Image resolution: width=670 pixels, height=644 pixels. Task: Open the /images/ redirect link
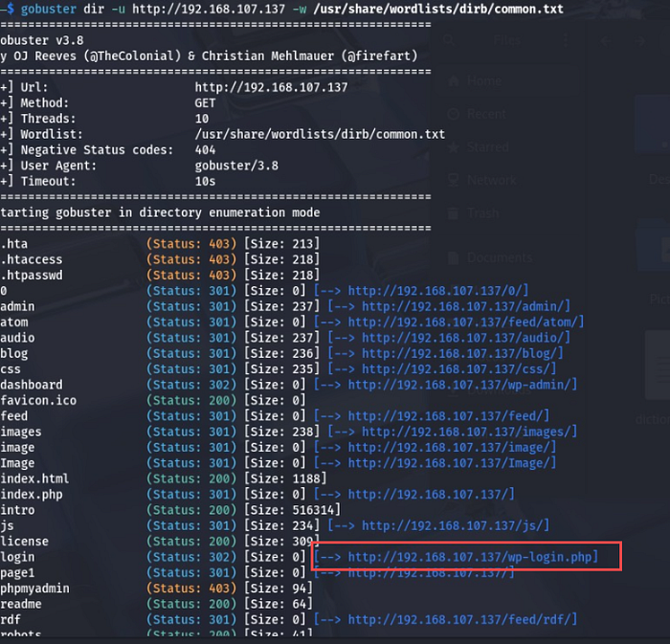pos(467,432)
